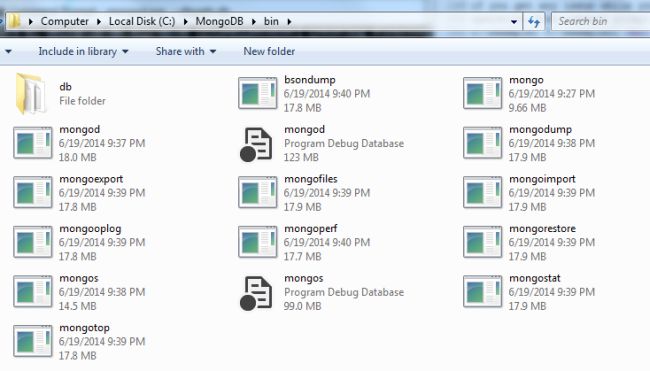Open the Include in library dropdown
This screenshot has width=650, height=371.
click(x=83, y=51)
